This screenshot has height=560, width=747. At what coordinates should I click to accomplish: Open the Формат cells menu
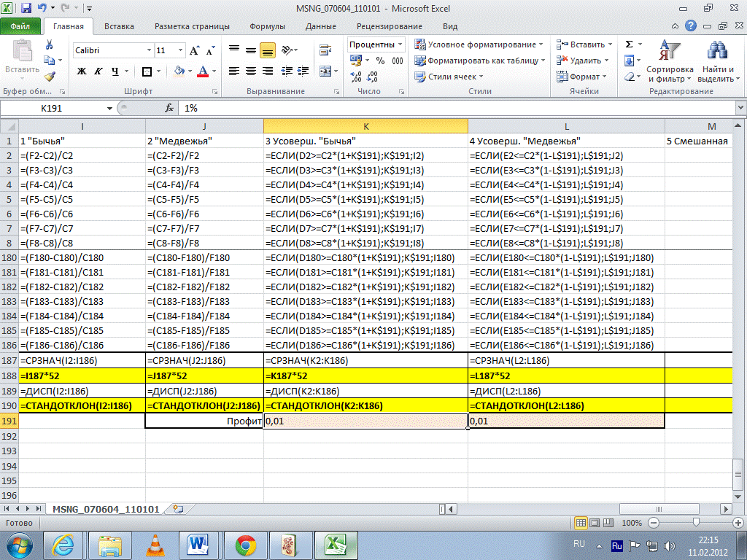click(x=581, y=77)
